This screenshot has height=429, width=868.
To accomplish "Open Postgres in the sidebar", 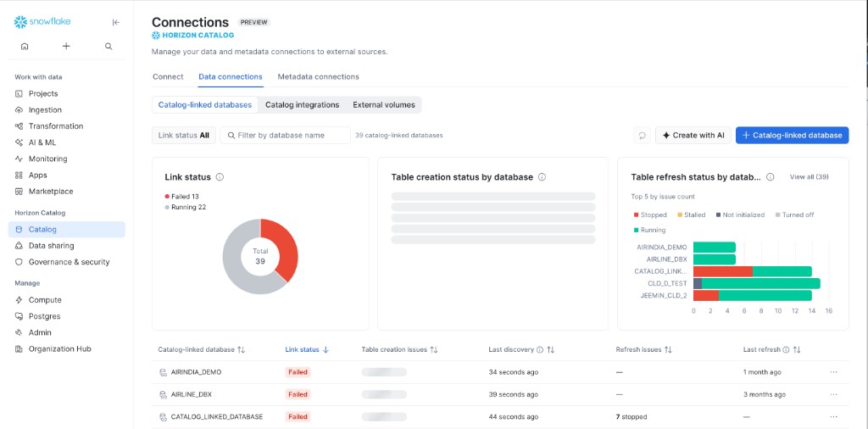I will coord(66,316).
